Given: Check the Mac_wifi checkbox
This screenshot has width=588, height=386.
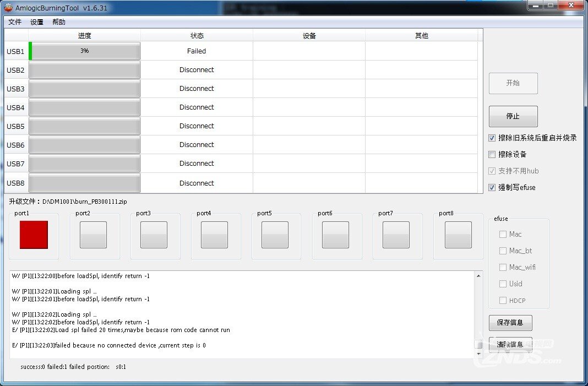Looking at the screenshot, I should [x=503, y=268].
